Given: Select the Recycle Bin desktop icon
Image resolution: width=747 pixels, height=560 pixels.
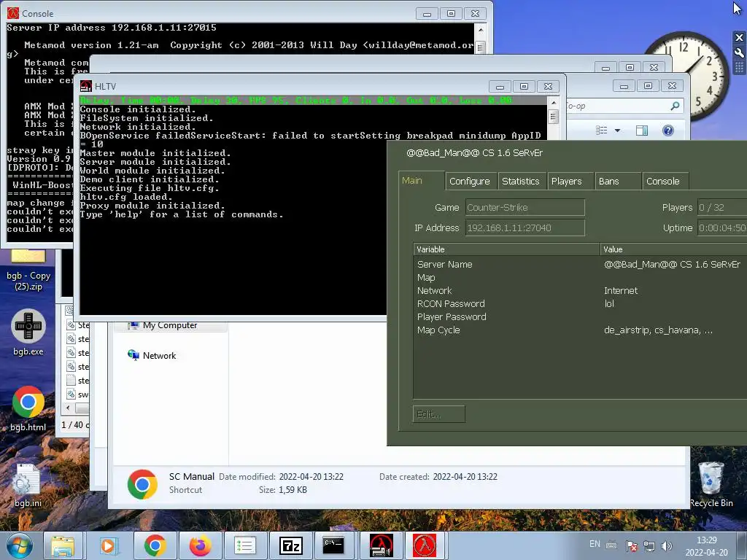Looking at the screenshot, I should tap(711, 485).
